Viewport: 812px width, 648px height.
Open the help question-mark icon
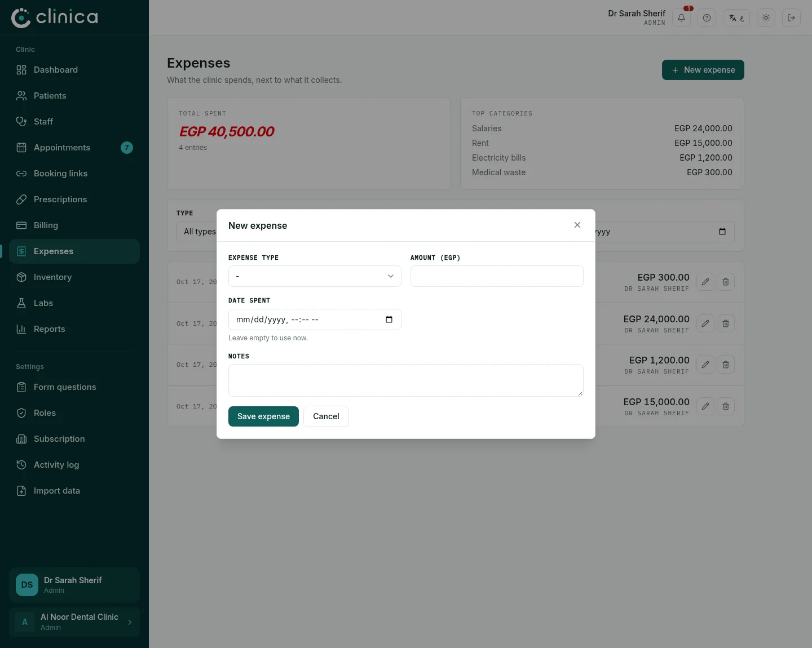pos(707,18)
